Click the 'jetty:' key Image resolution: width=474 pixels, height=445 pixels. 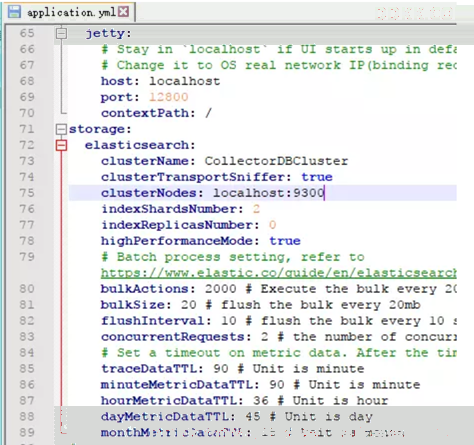[x=109, y=33]
